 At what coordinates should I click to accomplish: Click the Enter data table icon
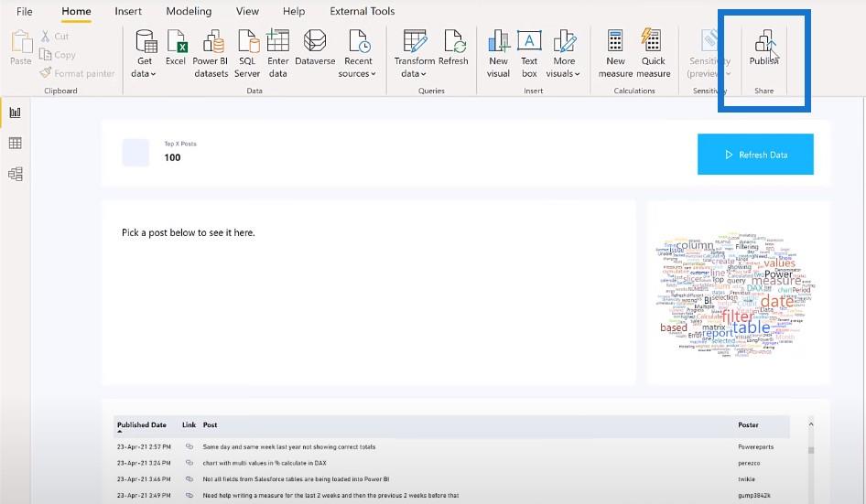pyautogui.click(x=277, y=41)
